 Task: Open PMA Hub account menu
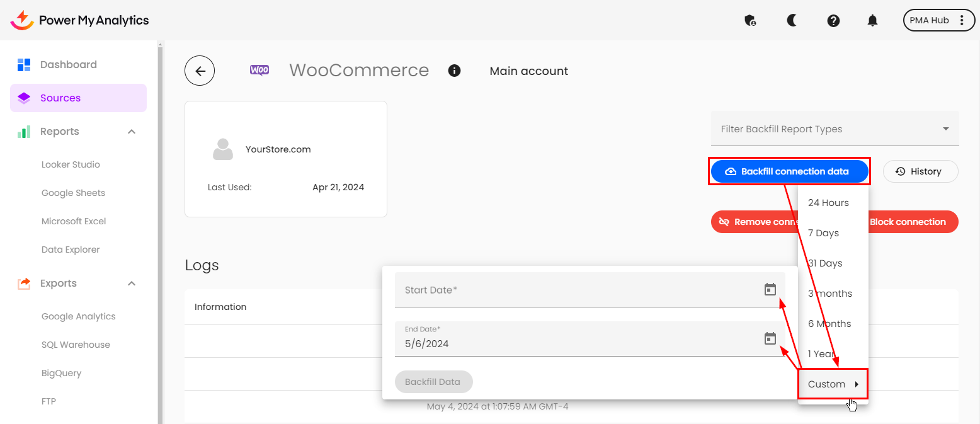[x=938, y=20]
